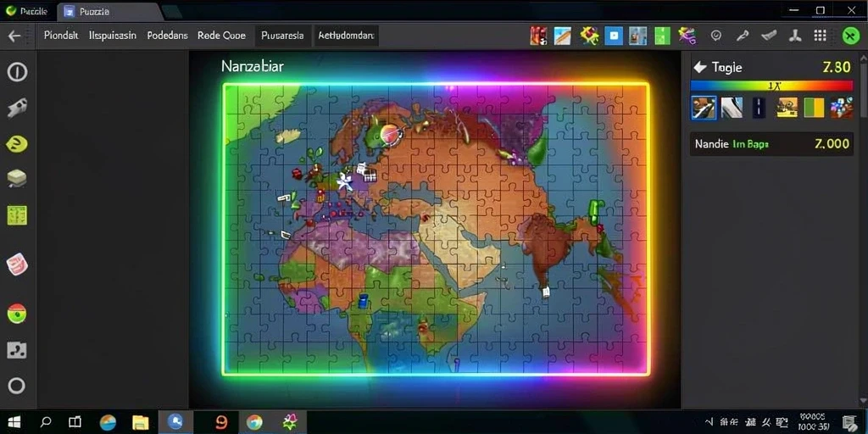Click the green grid sidebar icon

pyautogui.click(x=17, y=214)
